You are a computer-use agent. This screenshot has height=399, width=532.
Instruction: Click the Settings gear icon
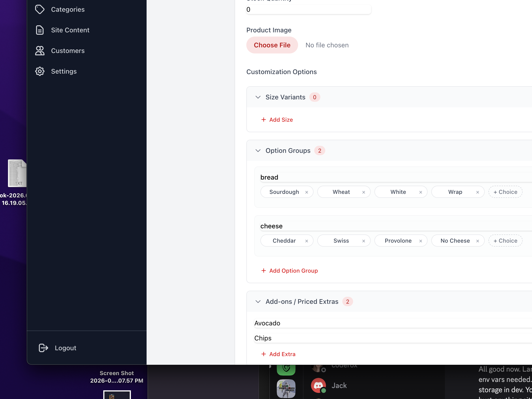[40, 72]
